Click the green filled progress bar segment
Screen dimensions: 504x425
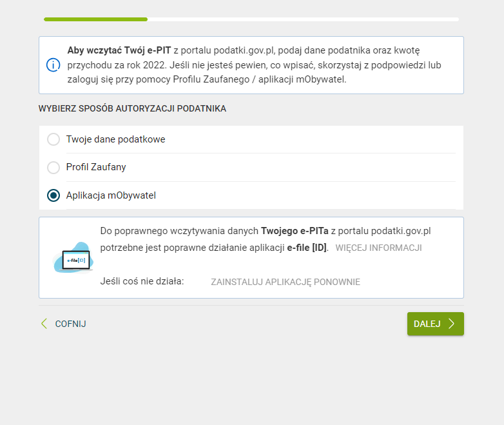(x=95, y=19)
